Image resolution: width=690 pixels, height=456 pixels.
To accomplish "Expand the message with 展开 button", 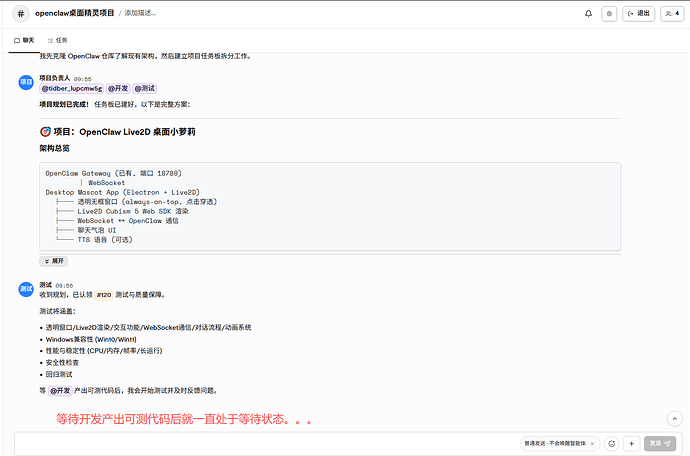I will pos(54,261).
